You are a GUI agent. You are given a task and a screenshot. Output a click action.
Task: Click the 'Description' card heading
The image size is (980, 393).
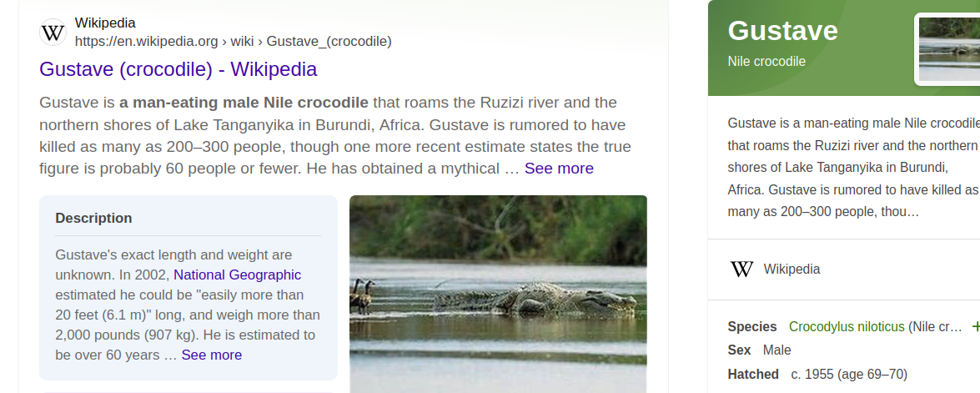93,219
